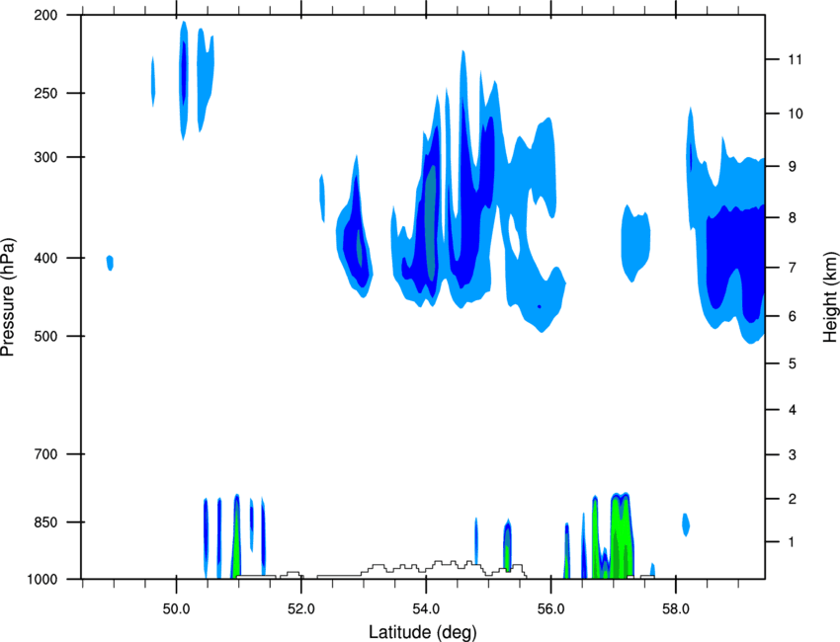The width and height of the screenshot is (840, 642).
Task: Click the 52.0 latitude tick label
Action: pos(301,609)
